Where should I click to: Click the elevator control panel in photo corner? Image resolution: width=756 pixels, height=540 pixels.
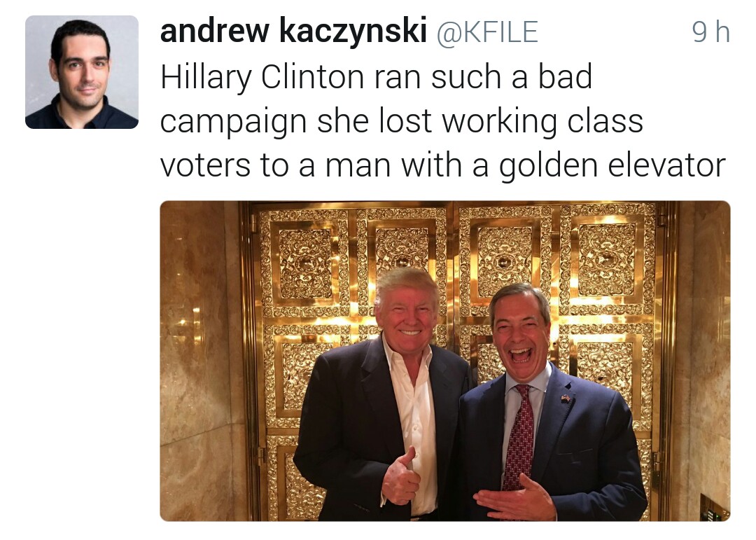pyautogui.click(x=713, y=508)
